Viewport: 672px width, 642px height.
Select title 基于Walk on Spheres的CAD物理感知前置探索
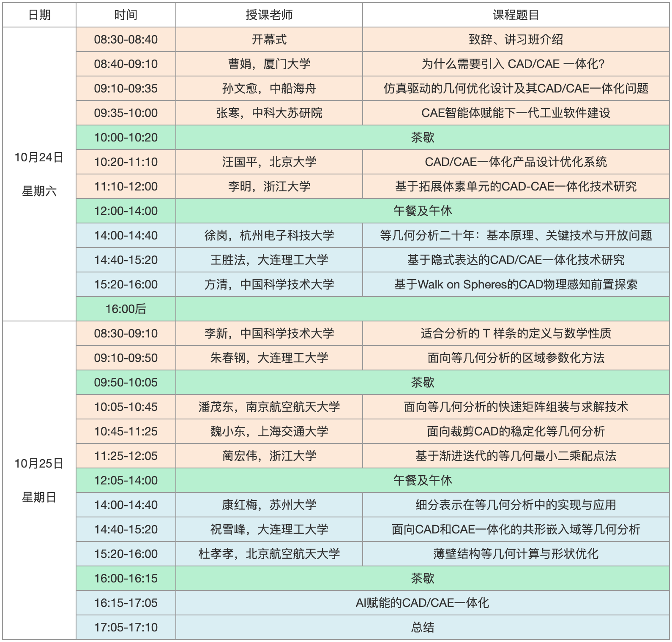(516, 284)
